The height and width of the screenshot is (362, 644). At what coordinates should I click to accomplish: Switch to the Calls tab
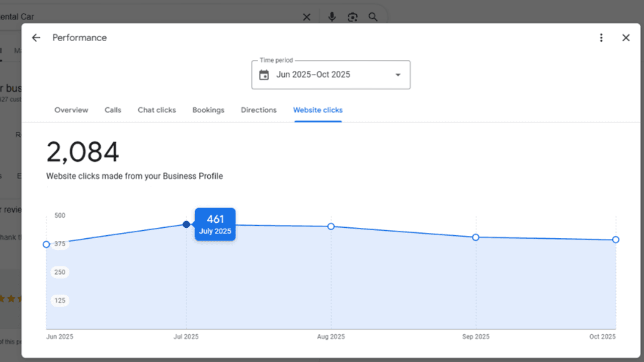(x=113, y=110)
